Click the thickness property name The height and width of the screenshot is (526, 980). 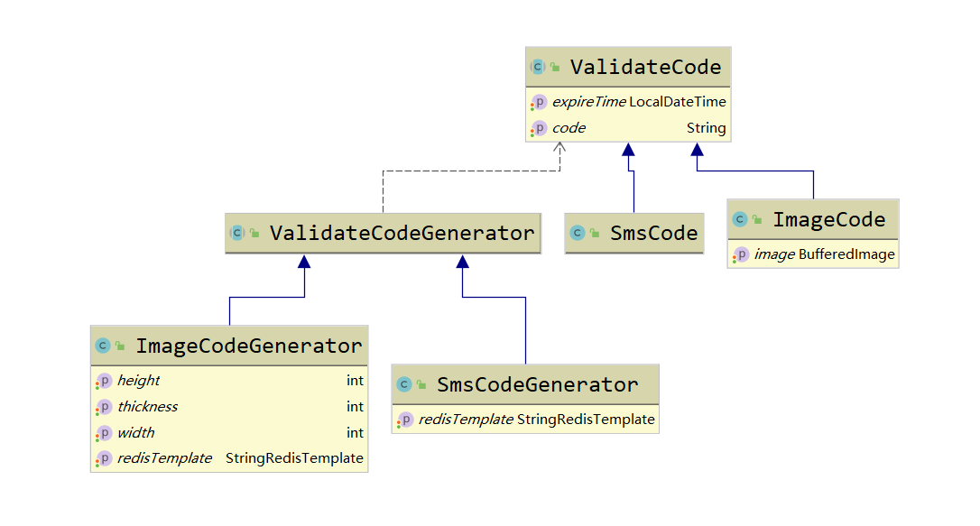pyautogui.click(x=147, y=407)
